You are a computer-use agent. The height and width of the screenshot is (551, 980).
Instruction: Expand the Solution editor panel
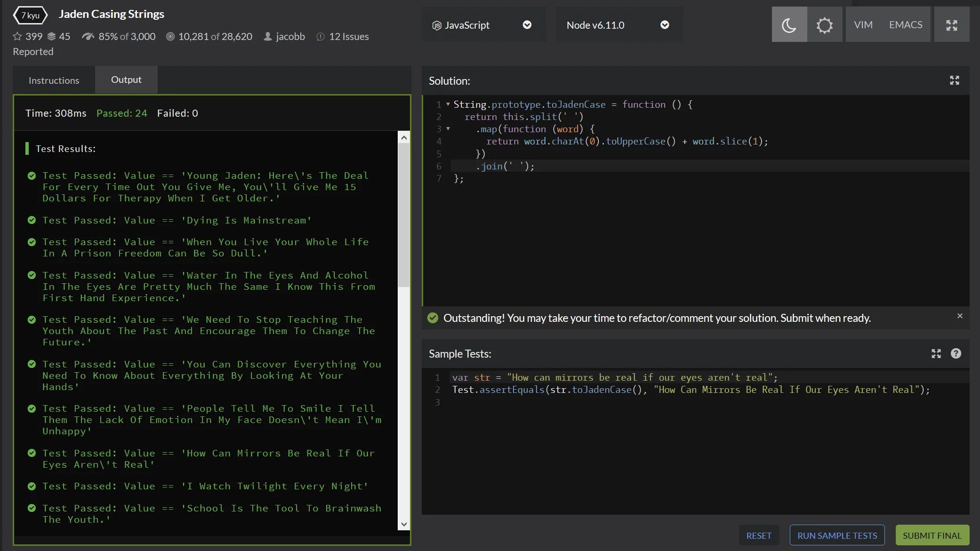pos(954,80)
